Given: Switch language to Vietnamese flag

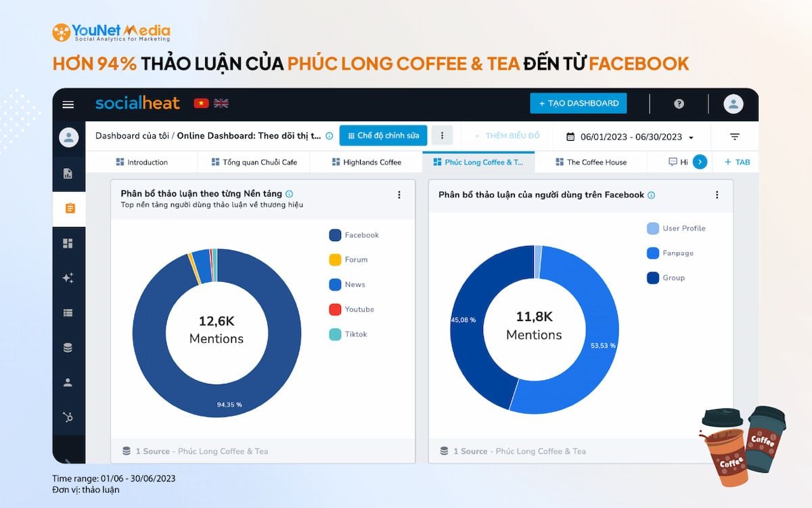Looking at the screenshot, I should tap(201, 103).
